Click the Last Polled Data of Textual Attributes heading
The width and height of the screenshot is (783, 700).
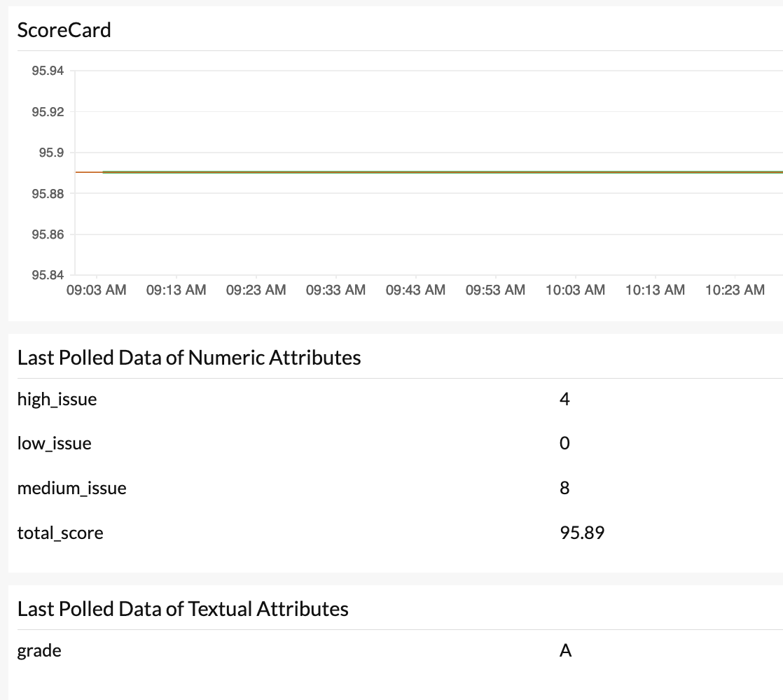(x=183, y=609)
